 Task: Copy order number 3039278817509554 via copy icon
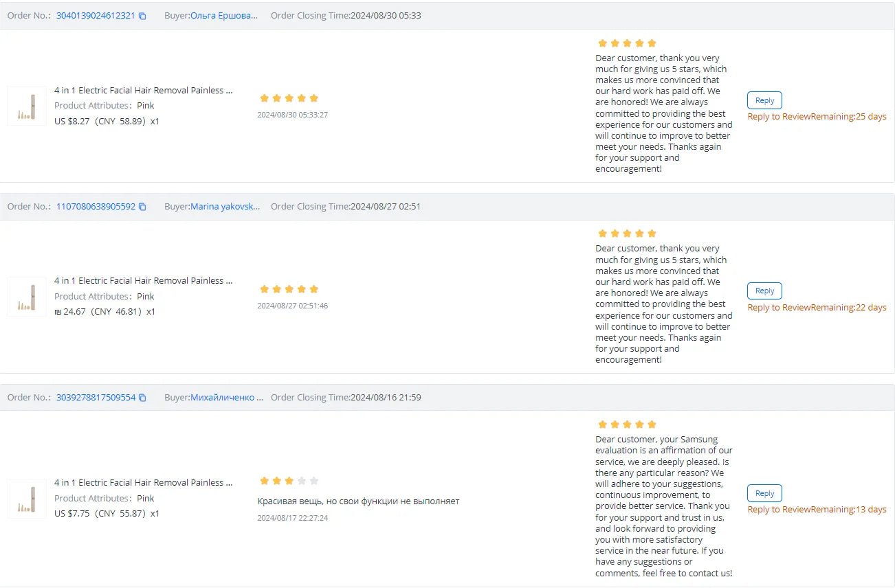point(142,398)
